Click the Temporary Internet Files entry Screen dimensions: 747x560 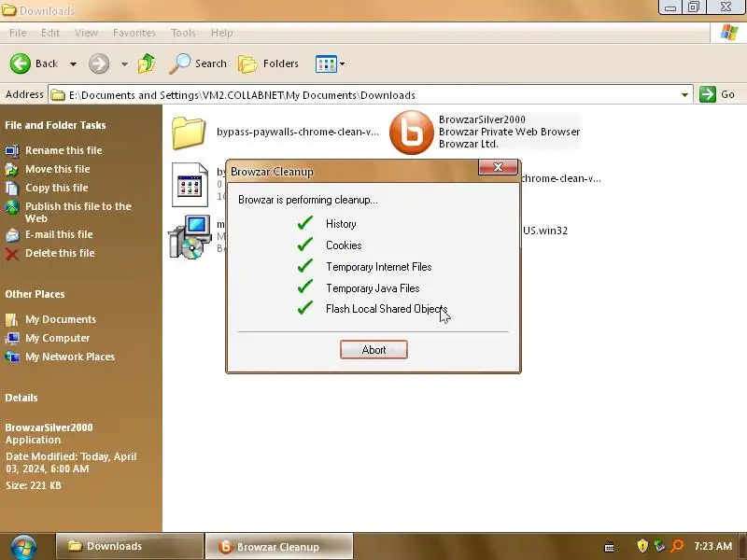point(379,267)
